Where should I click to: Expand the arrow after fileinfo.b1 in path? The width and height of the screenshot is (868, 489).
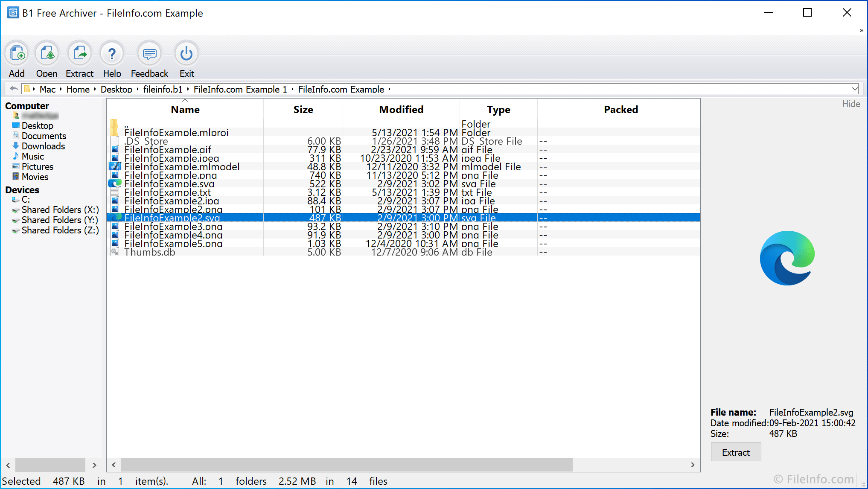coord(188,89)
